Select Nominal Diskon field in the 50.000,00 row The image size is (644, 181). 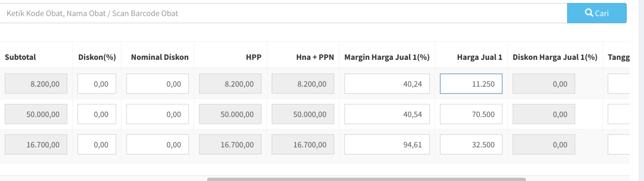coord(157,114)
